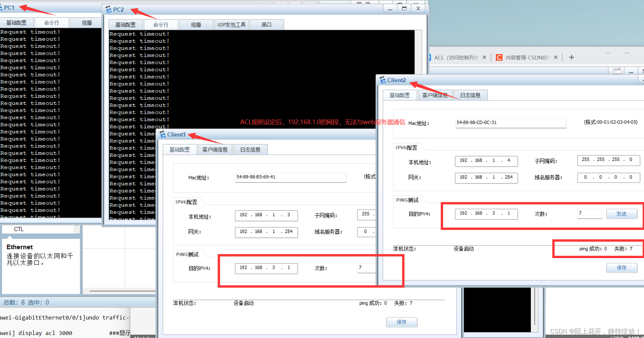Click Client1 网关 field 192.168.1.254
644x338 pixels.
(266, 232)
